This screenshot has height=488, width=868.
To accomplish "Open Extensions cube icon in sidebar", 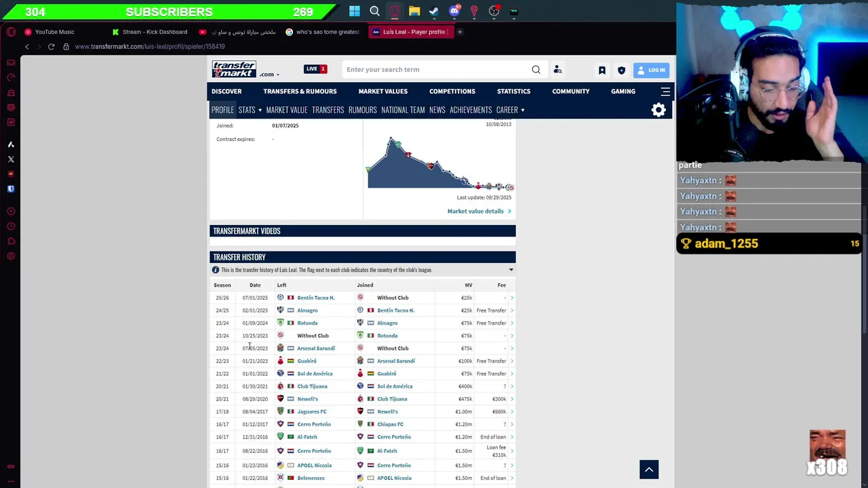I will [11, 241].
